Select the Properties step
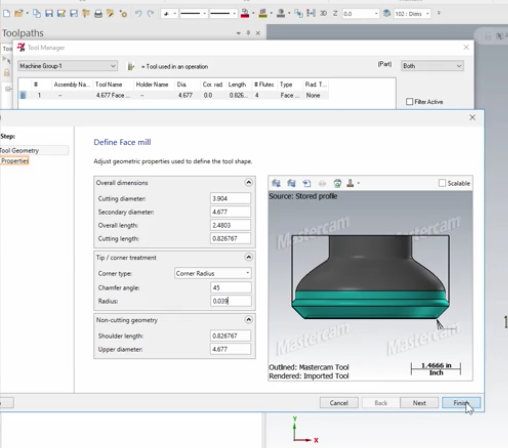 click(x=15, y=161)
